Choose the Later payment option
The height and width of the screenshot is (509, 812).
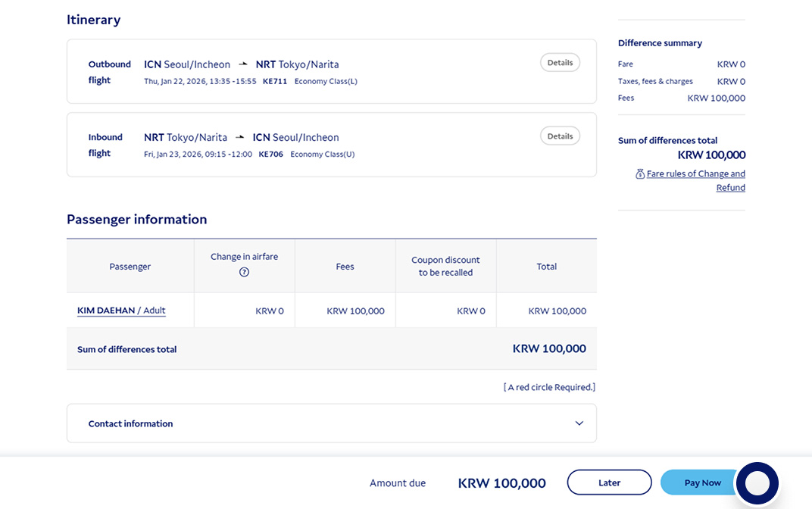[609, 482]
